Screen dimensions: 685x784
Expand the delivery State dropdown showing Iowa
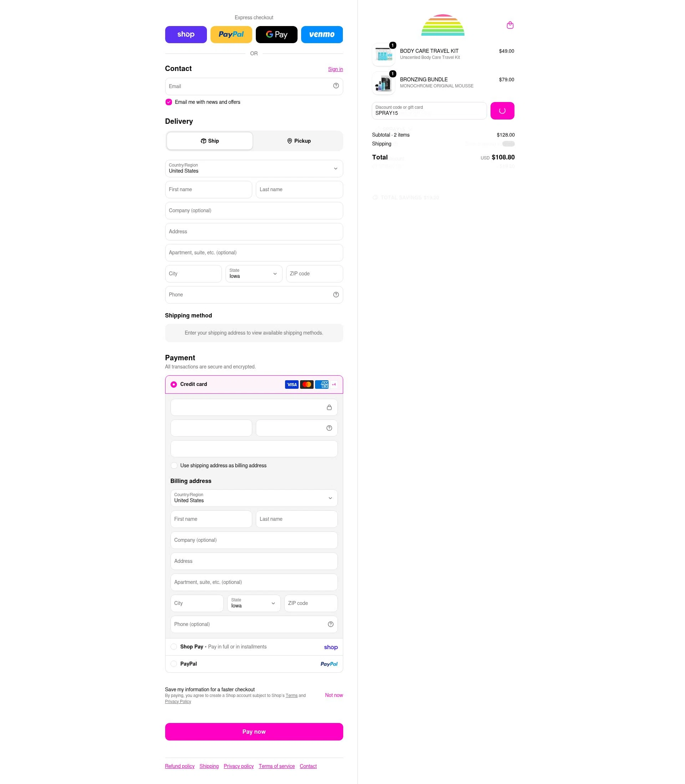tap(254, 274)
